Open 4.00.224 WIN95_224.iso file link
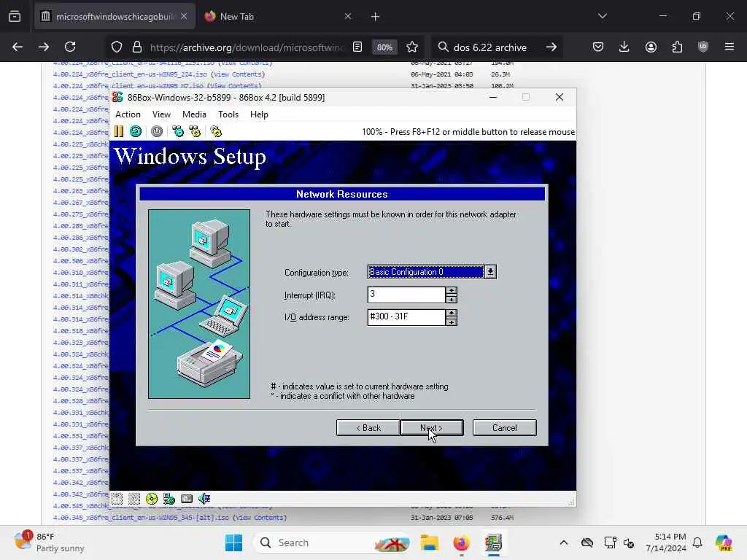This screenshot has width=747, height=560. [130, 74]
